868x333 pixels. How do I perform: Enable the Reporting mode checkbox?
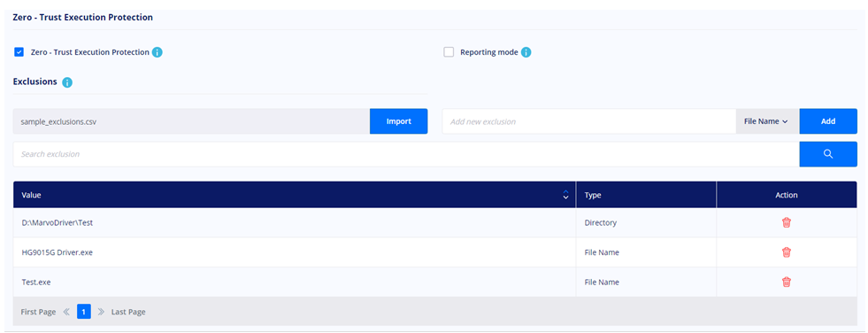449,52
